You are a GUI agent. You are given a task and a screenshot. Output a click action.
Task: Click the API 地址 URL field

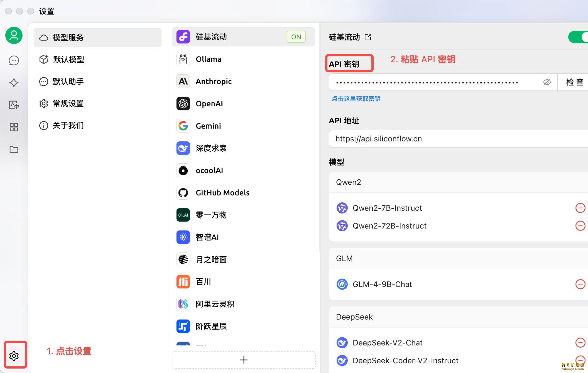point(459,139)
